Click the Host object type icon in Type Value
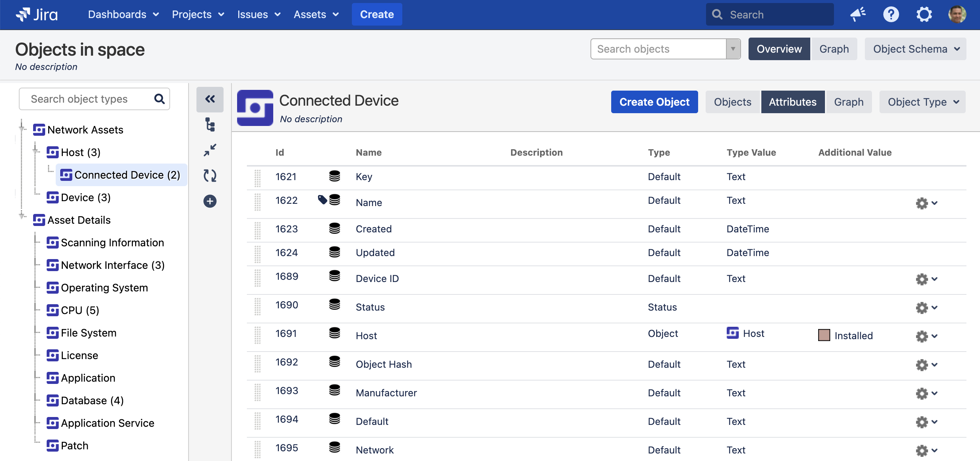 732,333
